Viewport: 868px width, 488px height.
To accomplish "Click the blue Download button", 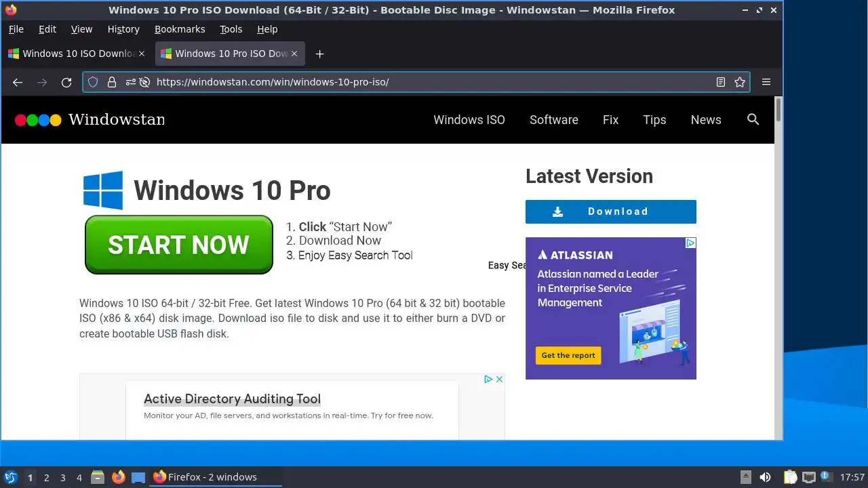I will [610, 211].
